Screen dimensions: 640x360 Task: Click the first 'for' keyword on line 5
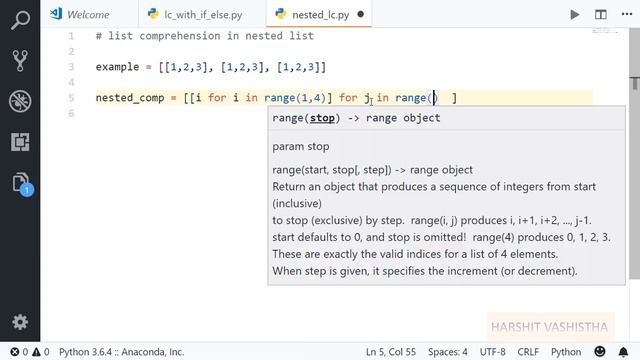[217, 98]
